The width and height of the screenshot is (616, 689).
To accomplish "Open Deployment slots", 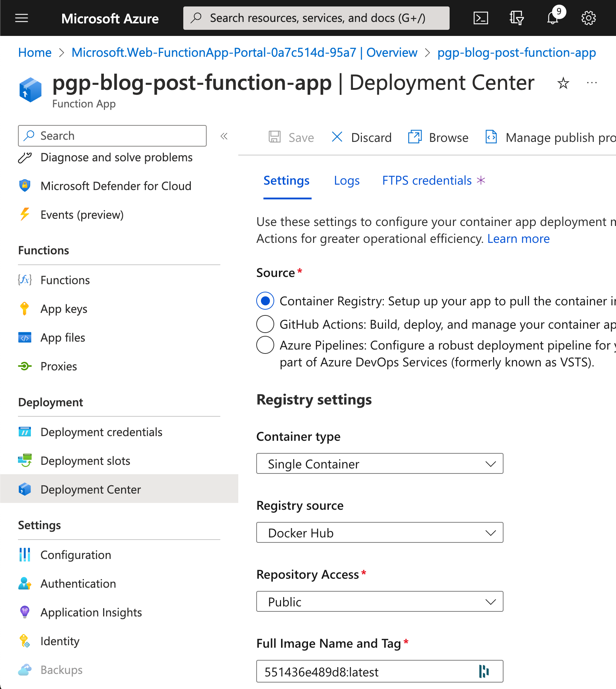I will pyautogui.click(x=85, y=461).
